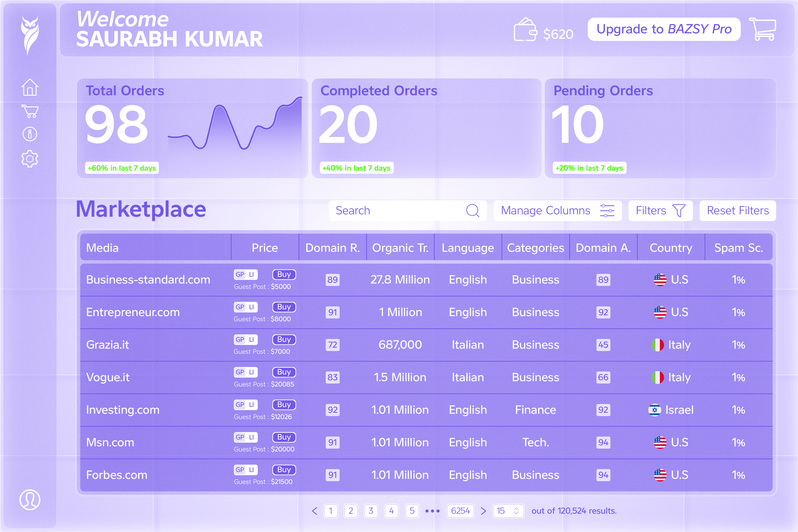This screenshot has width=798, height=532.
Task: Click the Israel flag in Investing.com row
Action: click(655, 410)
